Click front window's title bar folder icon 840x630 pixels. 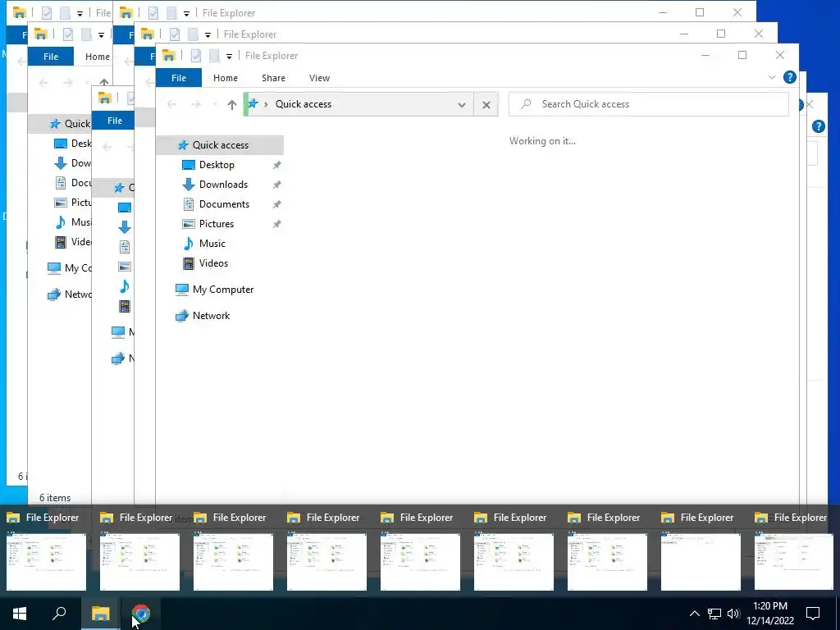coord(169,55)
